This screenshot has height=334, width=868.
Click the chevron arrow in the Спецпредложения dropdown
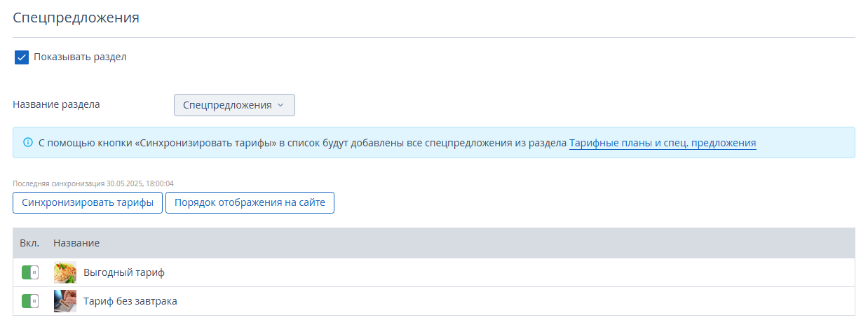coord(280,105)
